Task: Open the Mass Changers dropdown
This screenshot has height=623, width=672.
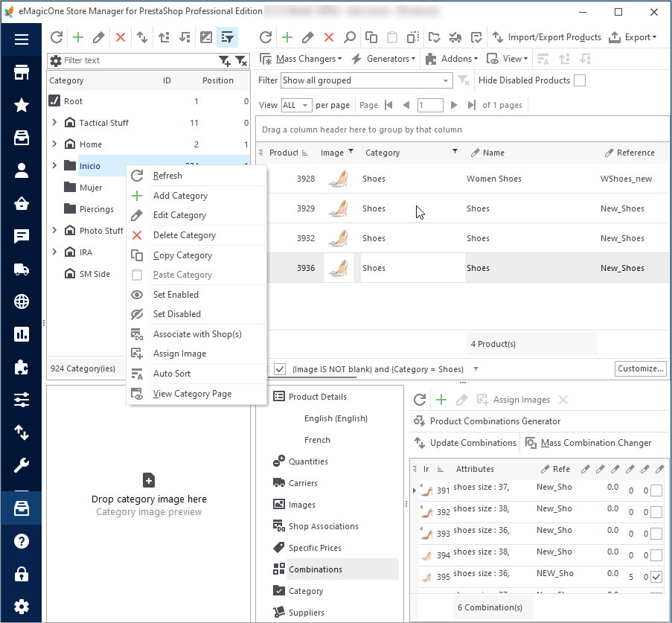Action: point(301,59)
